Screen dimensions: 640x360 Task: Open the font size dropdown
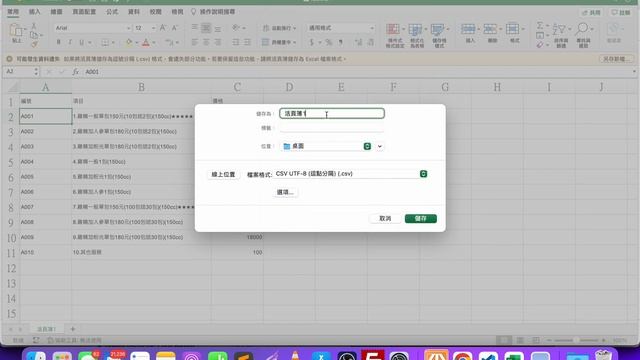(153, 28)
